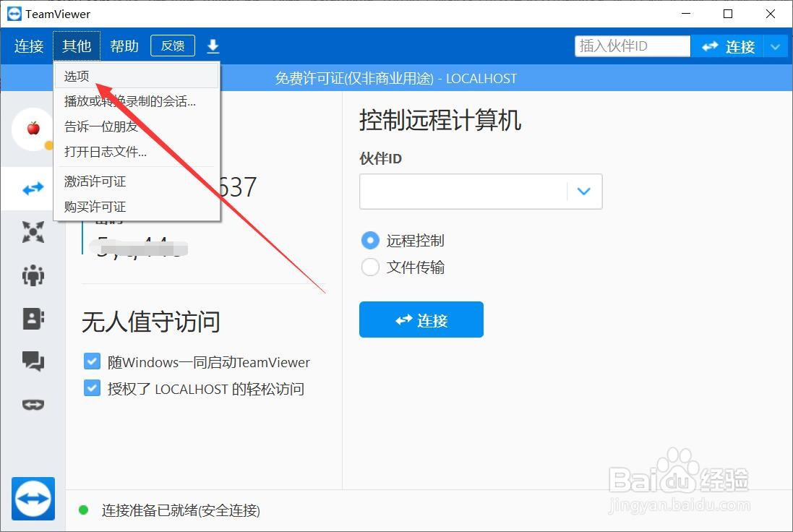
Task: Click the 反馈 button
Action: pyautogui.click(x=173, y=46)
